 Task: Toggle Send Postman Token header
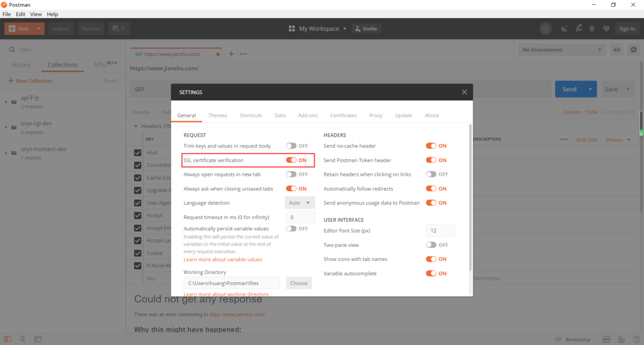[431, 160]
